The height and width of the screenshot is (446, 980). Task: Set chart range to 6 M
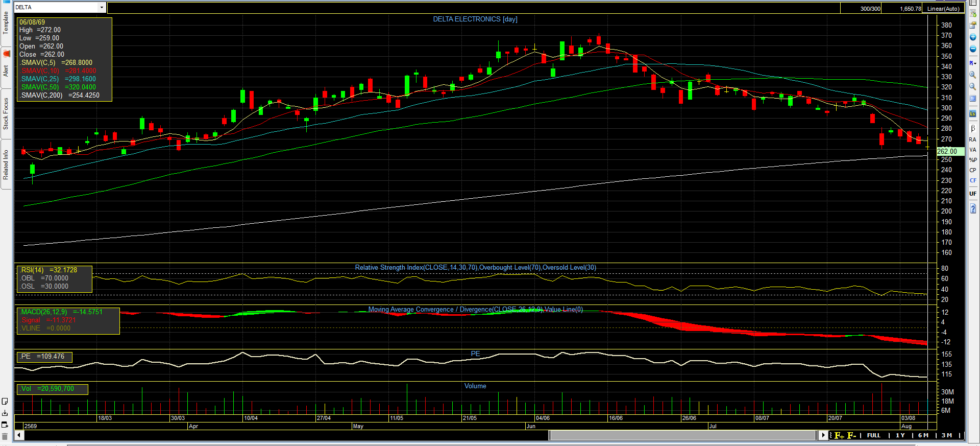pyautogui.click(x=923, y=435)
